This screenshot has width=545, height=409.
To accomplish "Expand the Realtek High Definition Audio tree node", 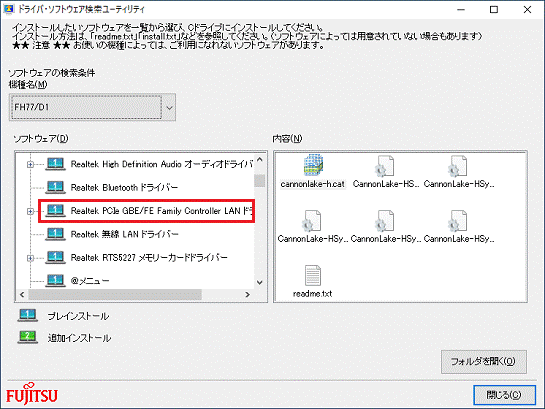I will click(30, 164).
